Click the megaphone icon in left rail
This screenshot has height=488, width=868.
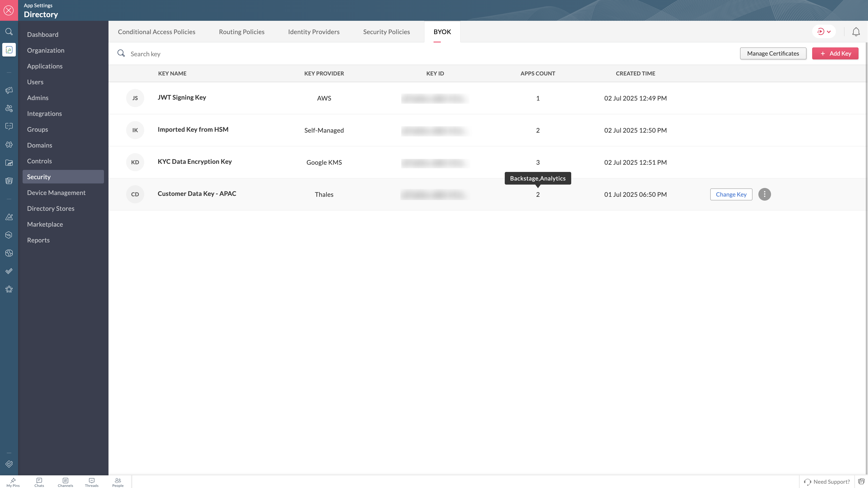point(9,90)
